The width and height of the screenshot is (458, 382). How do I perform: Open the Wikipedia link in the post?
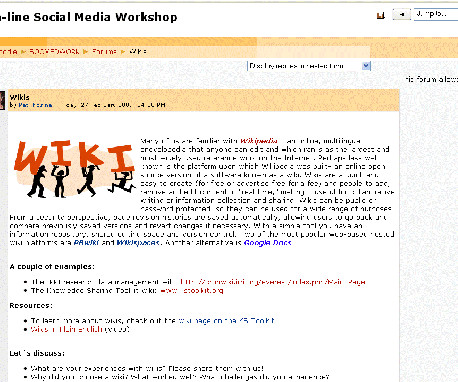(259, 141)
